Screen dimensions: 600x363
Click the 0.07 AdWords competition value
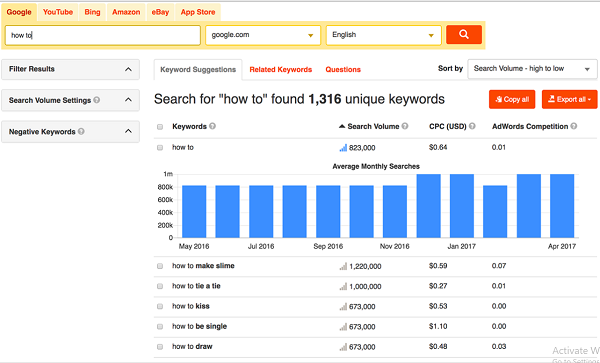point(499,266)
